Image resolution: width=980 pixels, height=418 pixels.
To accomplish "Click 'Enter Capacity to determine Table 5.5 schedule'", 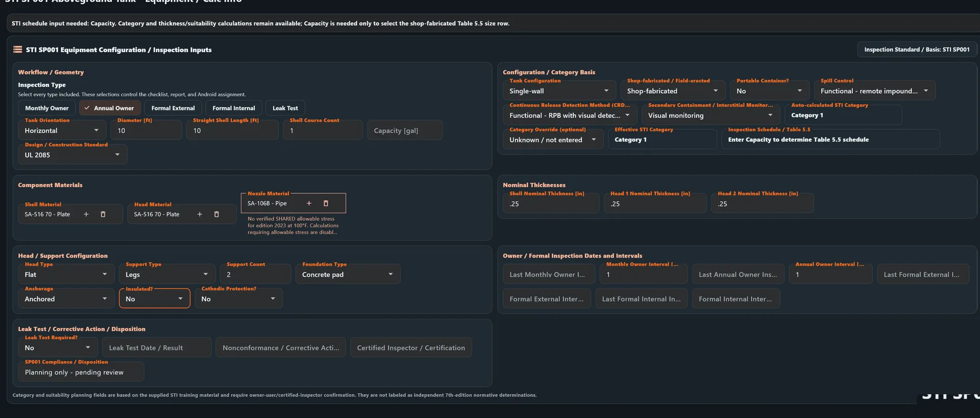I will 798,140.
